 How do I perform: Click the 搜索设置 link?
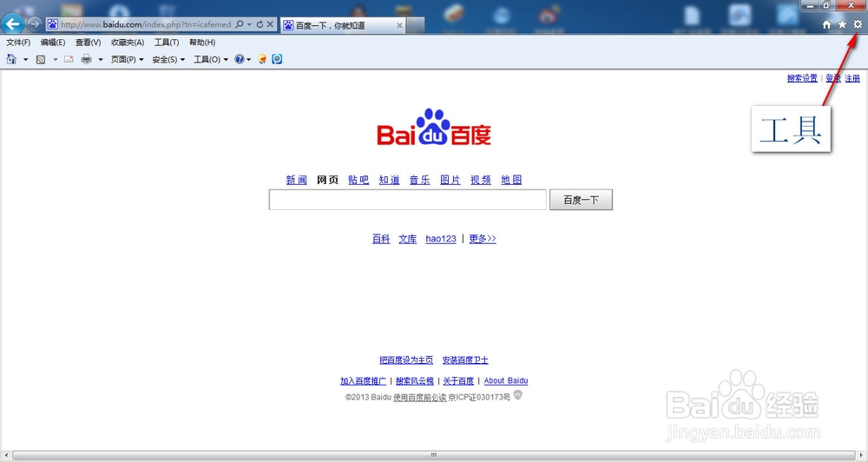[x=802, y=78]
